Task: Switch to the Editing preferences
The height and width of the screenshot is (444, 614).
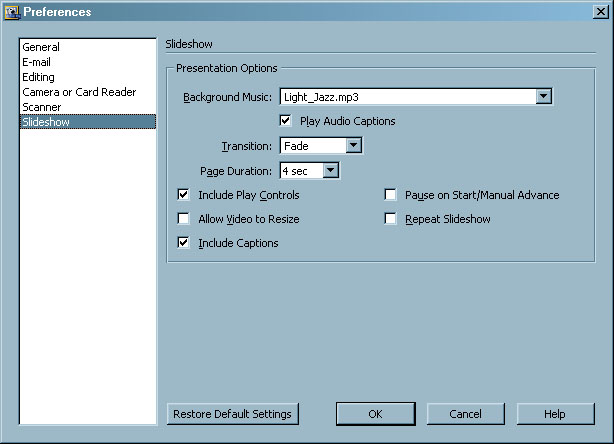Action: coord(39,77)
